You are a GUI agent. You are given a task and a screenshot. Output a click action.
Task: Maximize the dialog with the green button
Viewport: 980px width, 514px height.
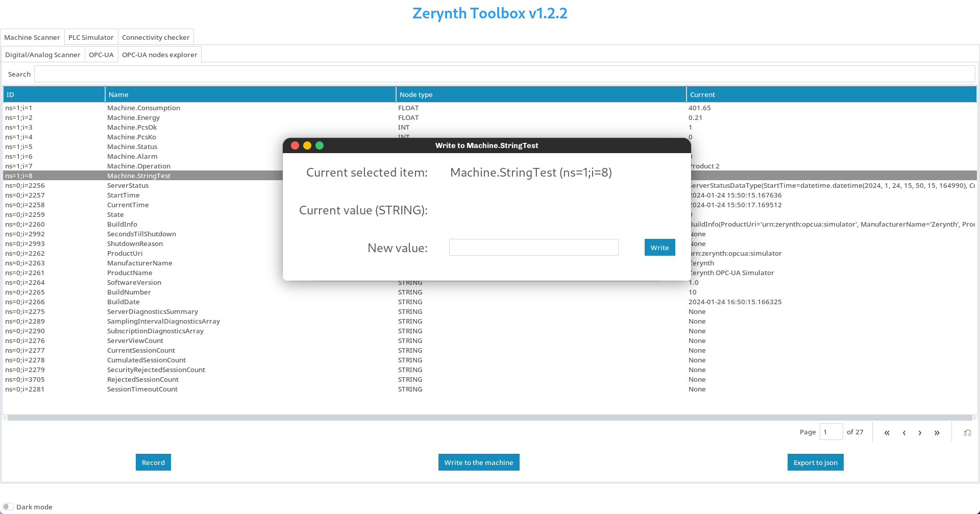(320, 145)
